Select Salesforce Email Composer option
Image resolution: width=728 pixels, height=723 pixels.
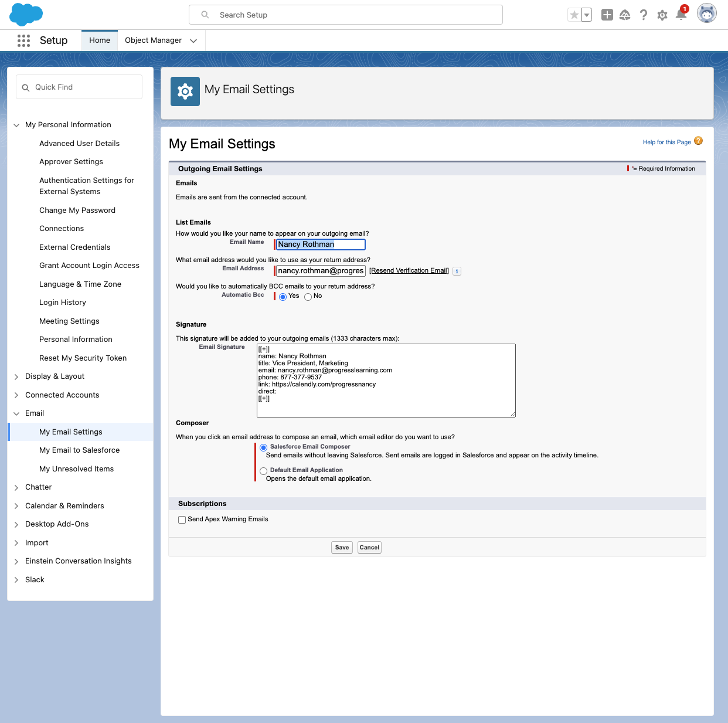tap(264, 447)
